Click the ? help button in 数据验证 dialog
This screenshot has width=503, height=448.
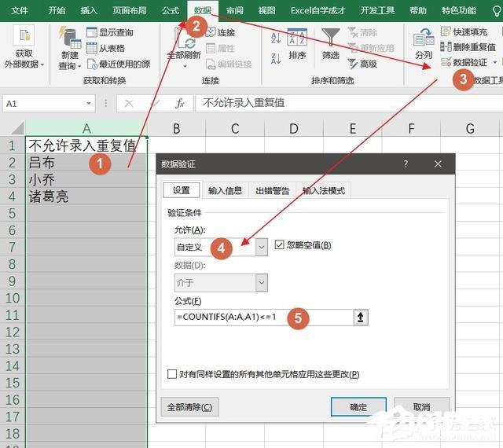[x=406, y=164]
